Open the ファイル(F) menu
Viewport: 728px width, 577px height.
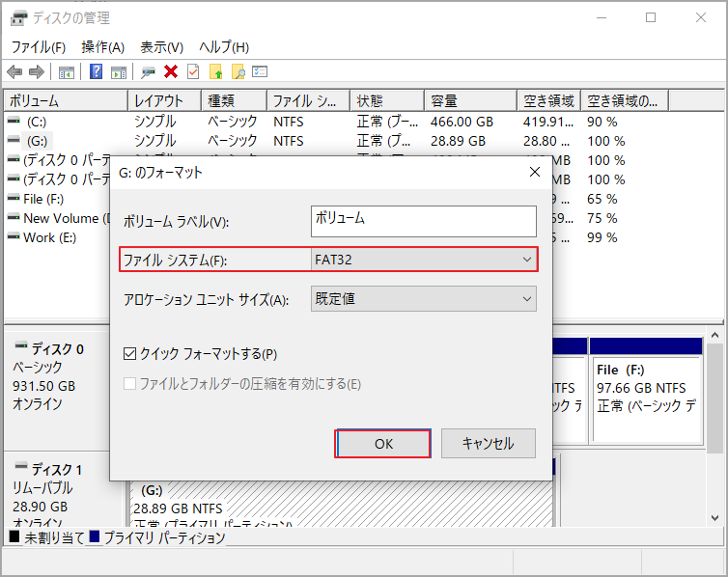pos(39,47)
